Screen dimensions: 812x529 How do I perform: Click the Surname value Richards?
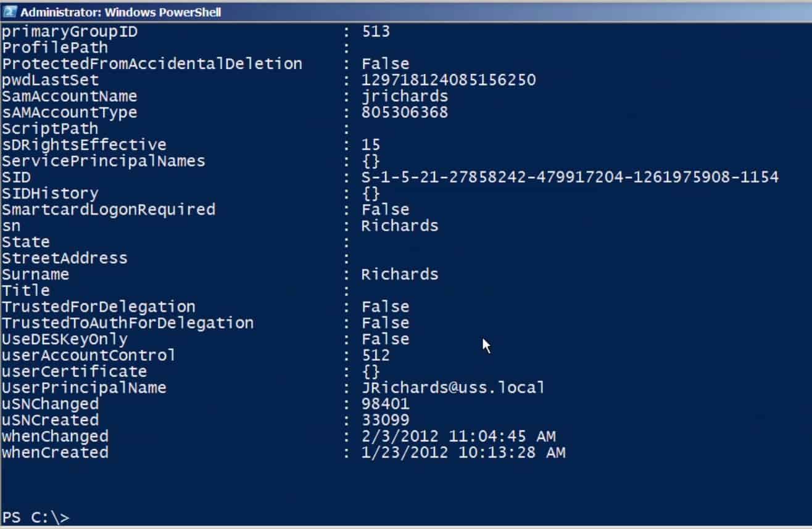(400, 274)
